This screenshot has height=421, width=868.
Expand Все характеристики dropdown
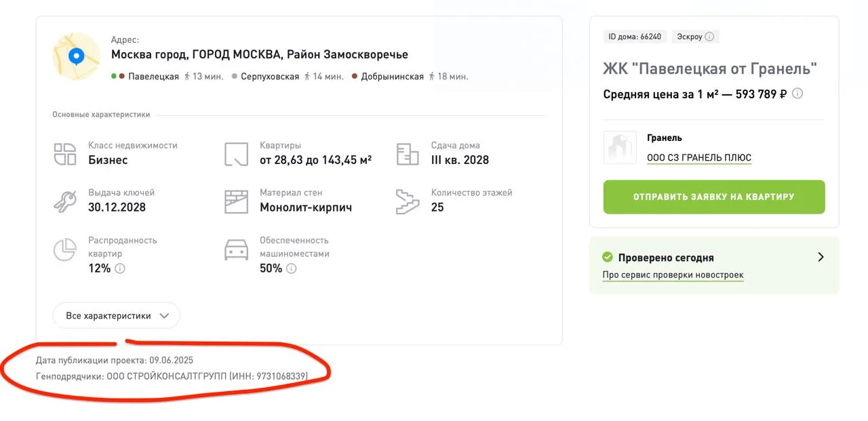[x=117, y=316]
